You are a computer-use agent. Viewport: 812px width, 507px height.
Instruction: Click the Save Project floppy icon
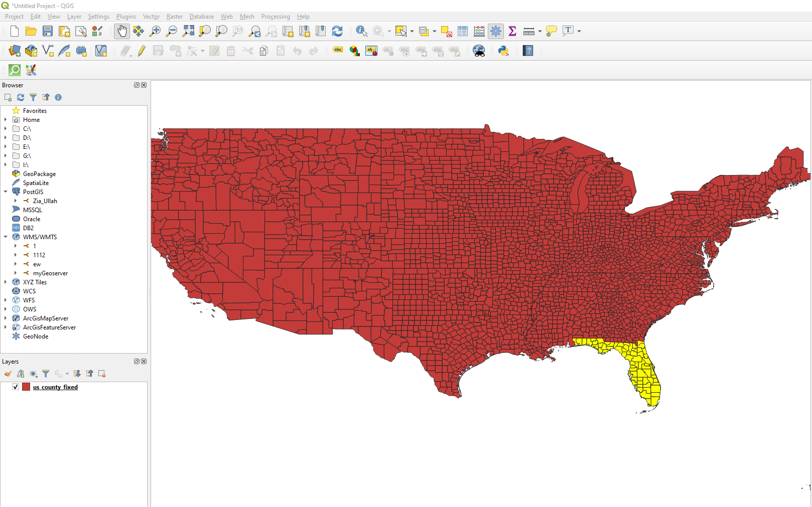[x=48, y=31]
